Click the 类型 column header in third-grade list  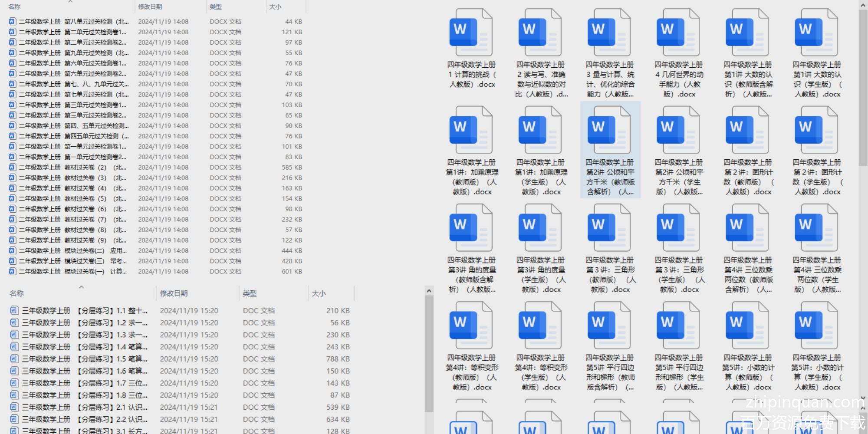(250, 293)
